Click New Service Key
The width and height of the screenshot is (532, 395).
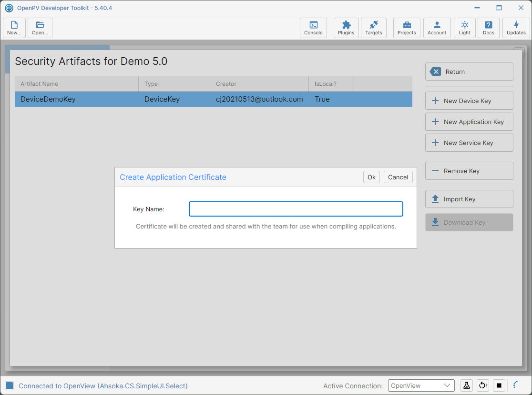[469, 143]
